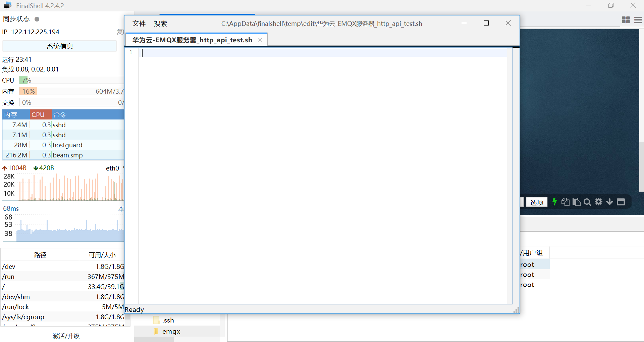Viewport: 644px width, 342px height.
Task: Click the 系统信息 button
Action: (60, 46)
